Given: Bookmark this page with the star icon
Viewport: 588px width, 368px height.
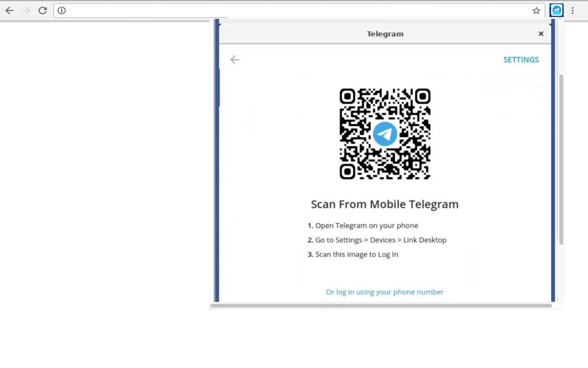Looking at the screenshot, I should (536, 11).
